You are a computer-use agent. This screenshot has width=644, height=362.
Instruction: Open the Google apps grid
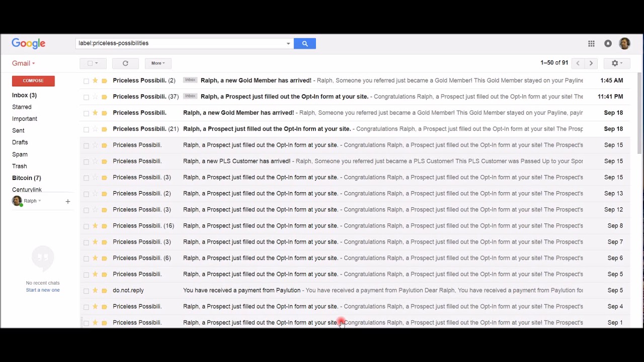click(591, 44)
